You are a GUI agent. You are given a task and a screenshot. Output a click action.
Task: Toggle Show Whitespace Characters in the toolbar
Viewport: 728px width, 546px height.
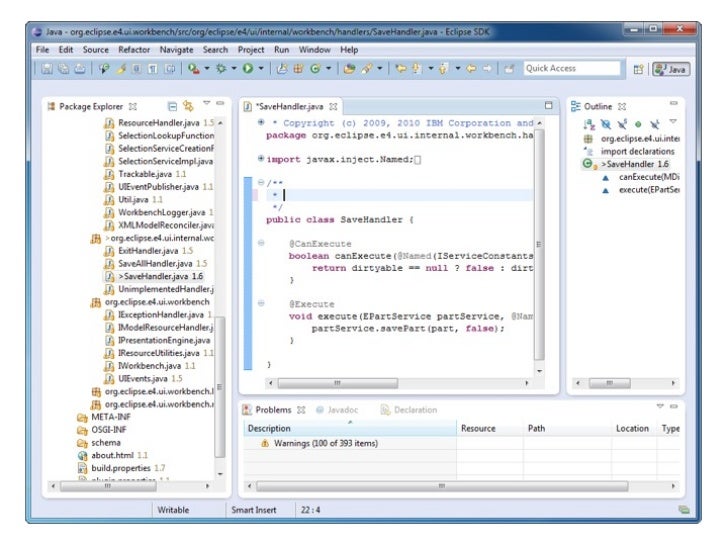point(153,69)
